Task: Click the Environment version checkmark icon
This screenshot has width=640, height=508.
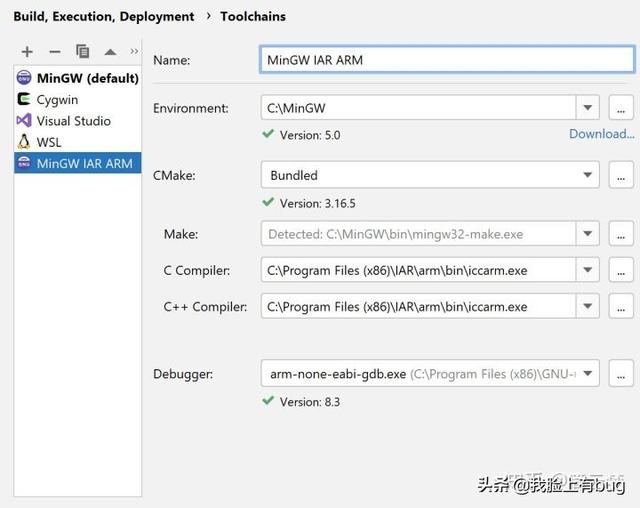Action: tap(268, 133)
